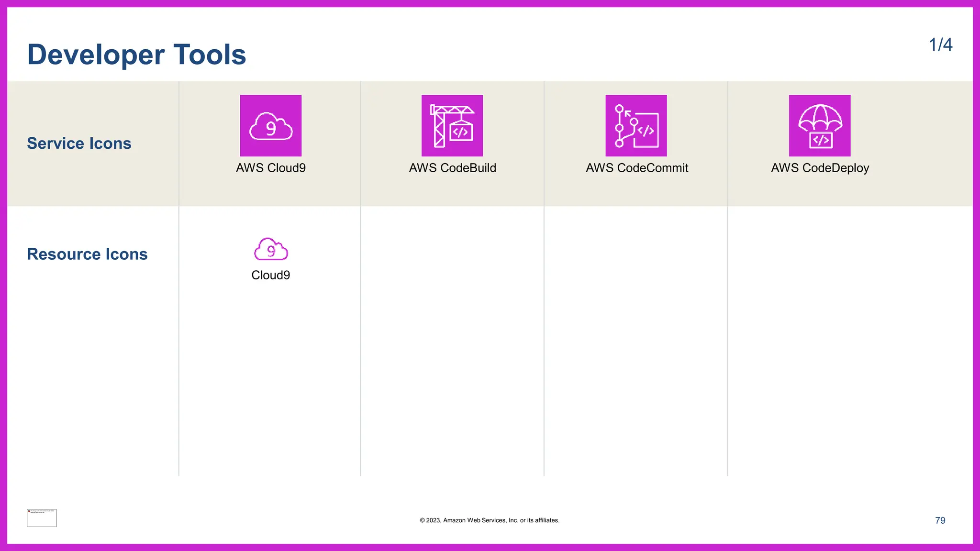Click the "1/4" section counter
The image size is (980, 551).
pos(940,45)
